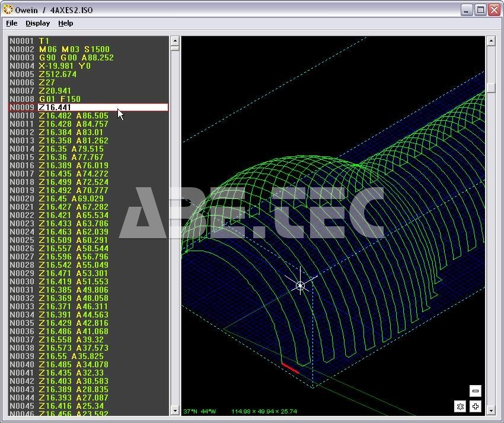
Task: Select line N0033 Z16.371 A46.311
Action: (x=88, y=306)
